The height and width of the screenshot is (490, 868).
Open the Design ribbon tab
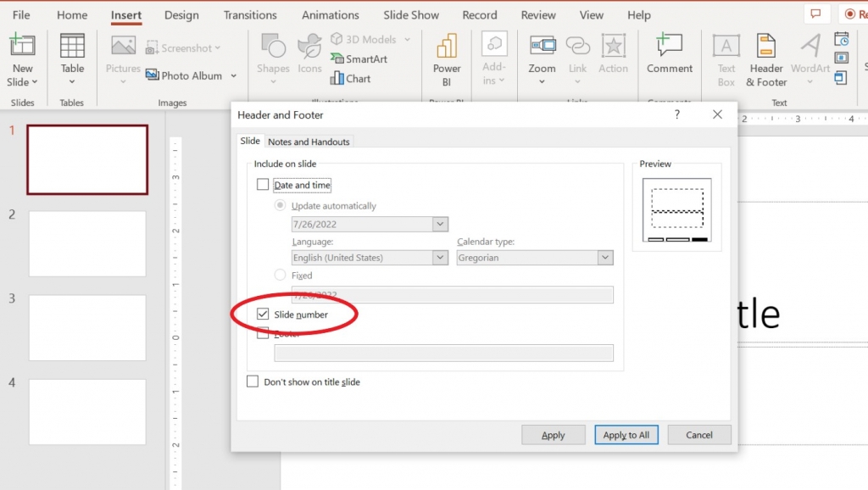[181, 14]
